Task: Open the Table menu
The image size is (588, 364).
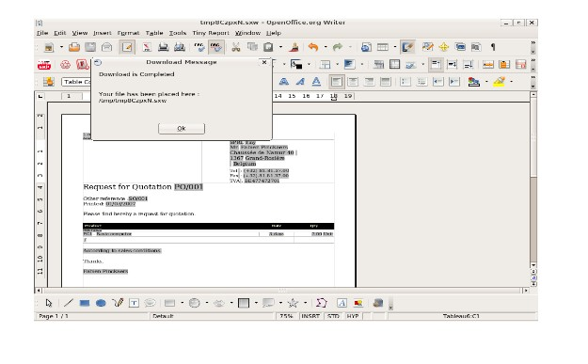Action: coord(154,33)
